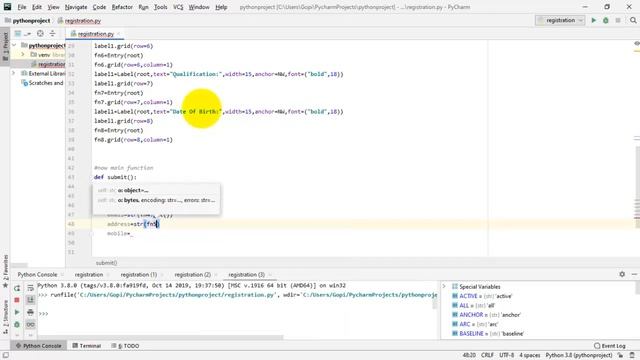Run the registration configuration with the green play button
Image resolution: width=640 pixels, height=360 pixels.
click(593, 20)
